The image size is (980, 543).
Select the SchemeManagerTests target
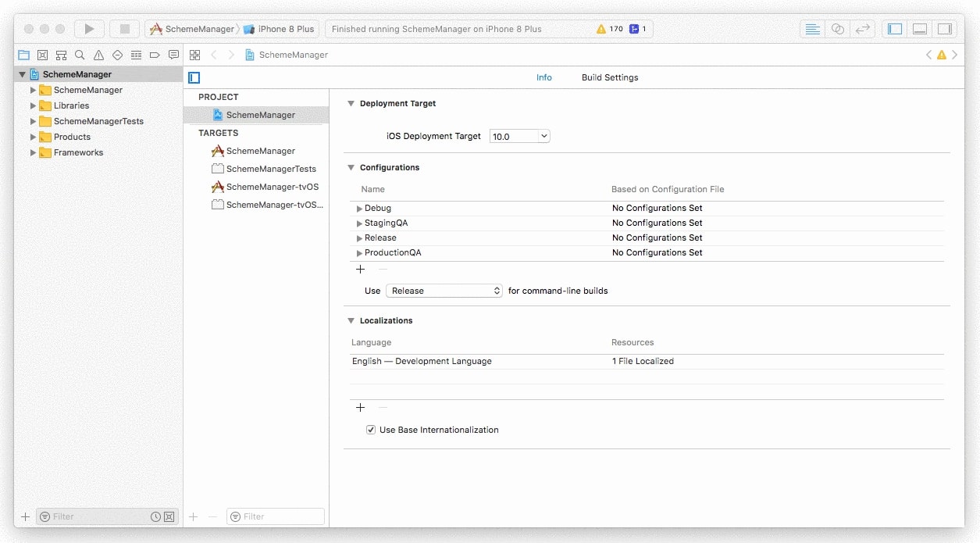coord(270,168)
